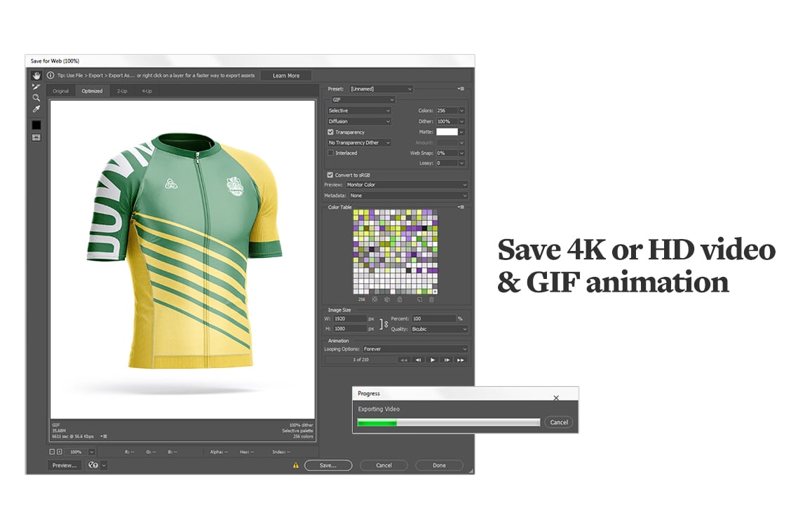The height and width of the screenshot is (532, 798).
Task: Open the optimize panel menu next to Preset
Action: point(461,88)
